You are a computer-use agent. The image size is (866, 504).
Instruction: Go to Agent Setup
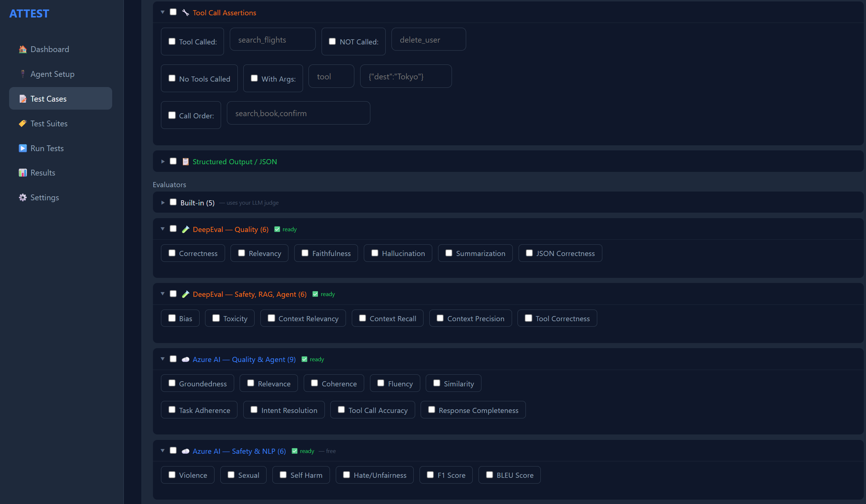(x=60, y=74)
